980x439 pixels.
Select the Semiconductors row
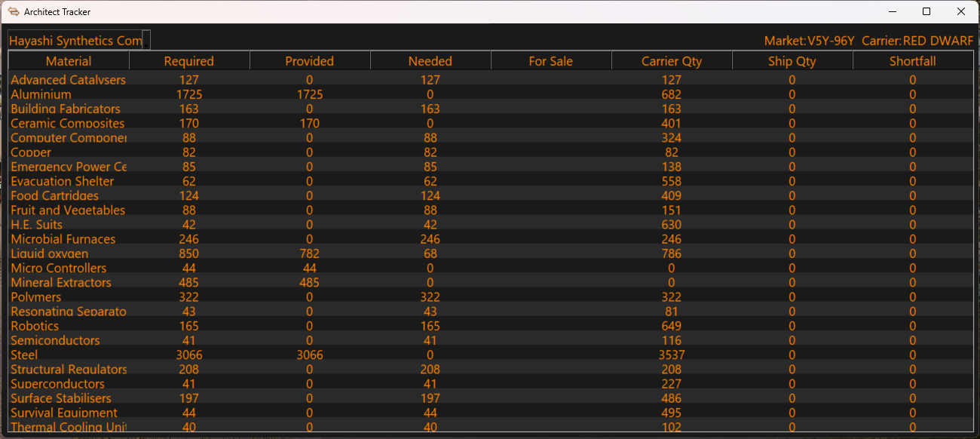[491, 340]
